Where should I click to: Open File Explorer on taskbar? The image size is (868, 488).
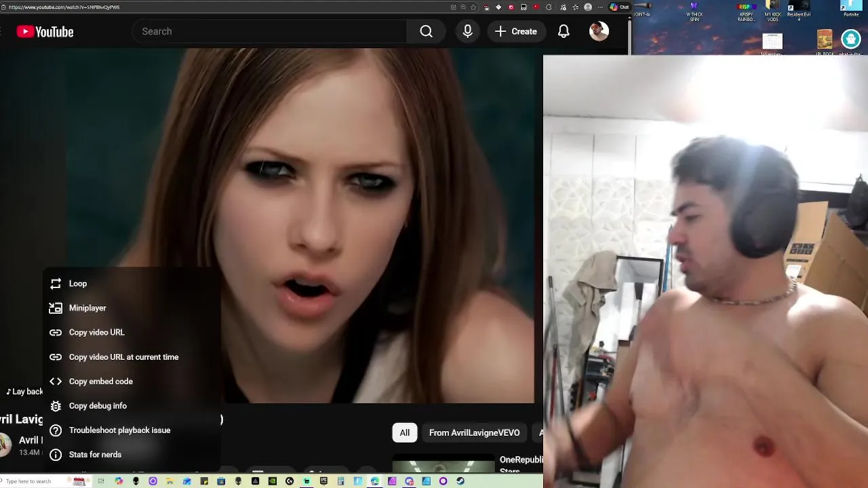(x=170, y=481)
